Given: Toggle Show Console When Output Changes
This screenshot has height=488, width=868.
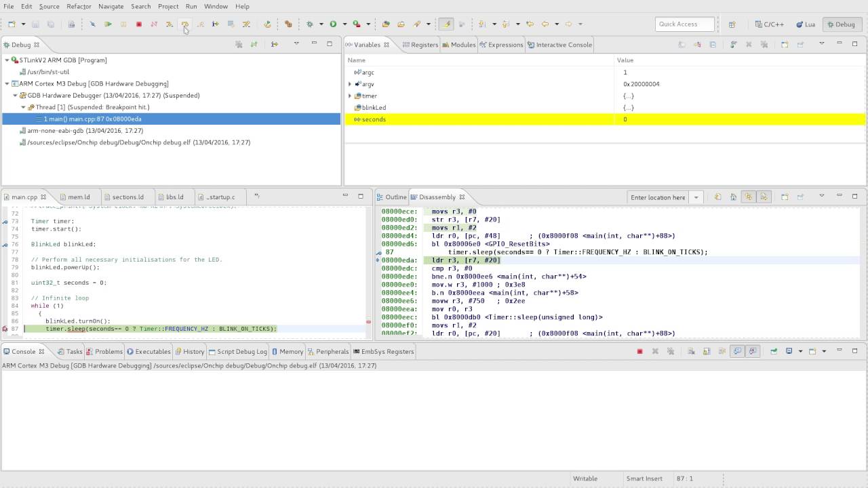Looking at the screenshot, I should pyautogui.click(x=737, y=351).
